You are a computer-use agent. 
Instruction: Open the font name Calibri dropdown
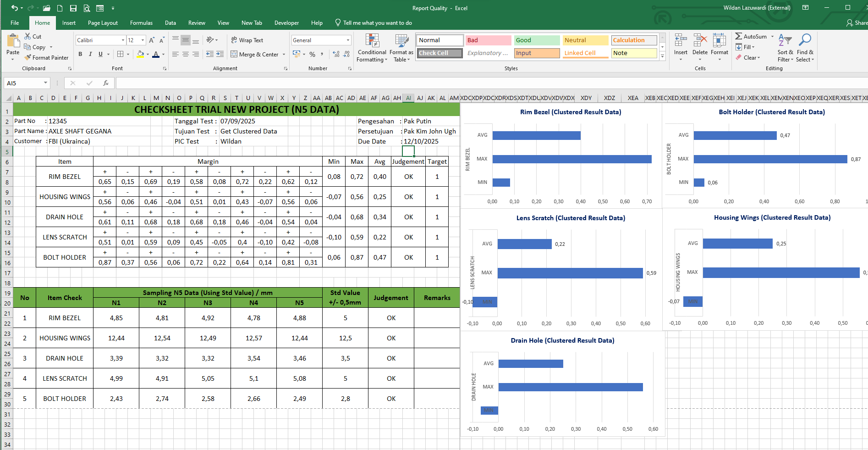[x=123, y=40]
